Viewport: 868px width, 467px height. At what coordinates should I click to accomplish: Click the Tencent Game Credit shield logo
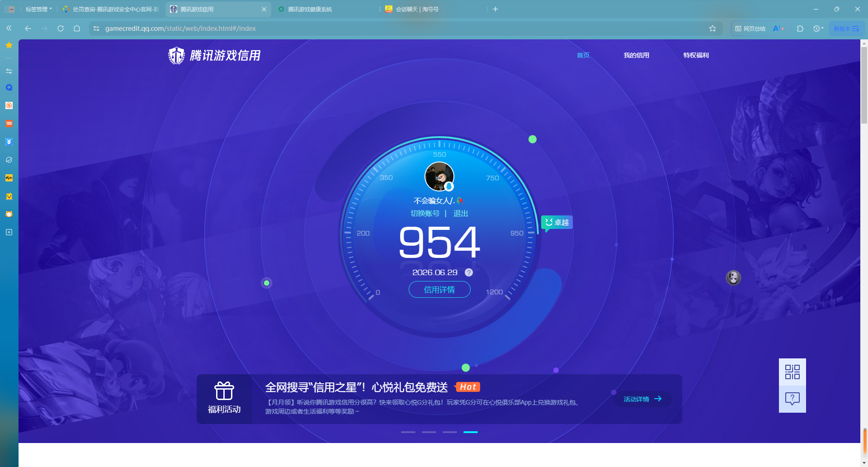(x=176, y=56)
